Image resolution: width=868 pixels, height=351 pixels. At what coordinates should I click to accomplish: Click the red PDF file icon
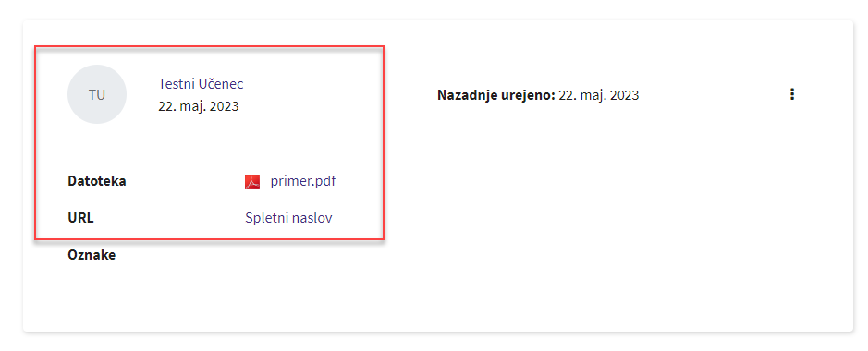(252, 182)
